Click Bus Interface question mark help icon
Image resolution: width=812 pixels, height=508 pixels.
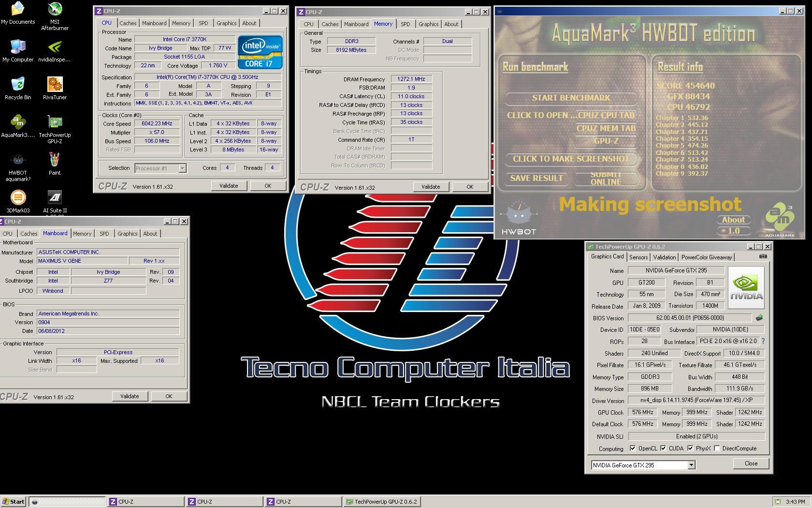[763, 341]
